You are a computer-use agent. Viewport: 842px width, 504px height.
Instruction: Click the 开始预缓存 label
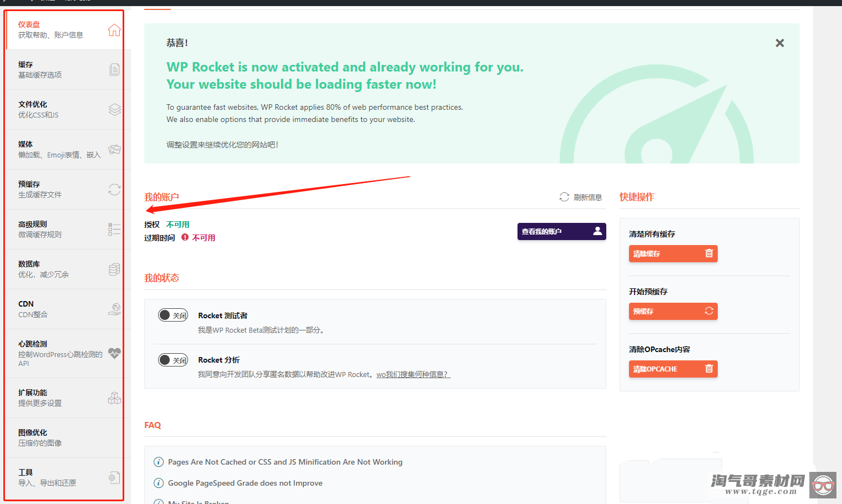(648, 292)
